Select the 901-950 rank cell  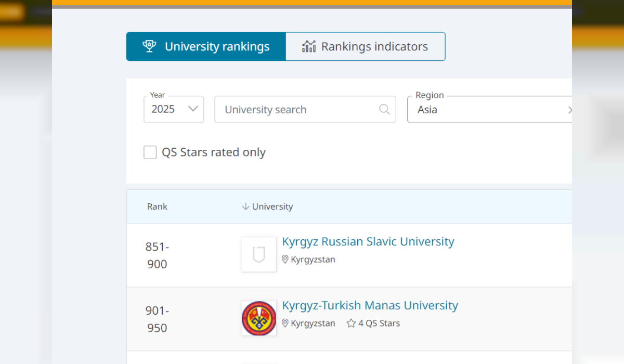point(157,319)
